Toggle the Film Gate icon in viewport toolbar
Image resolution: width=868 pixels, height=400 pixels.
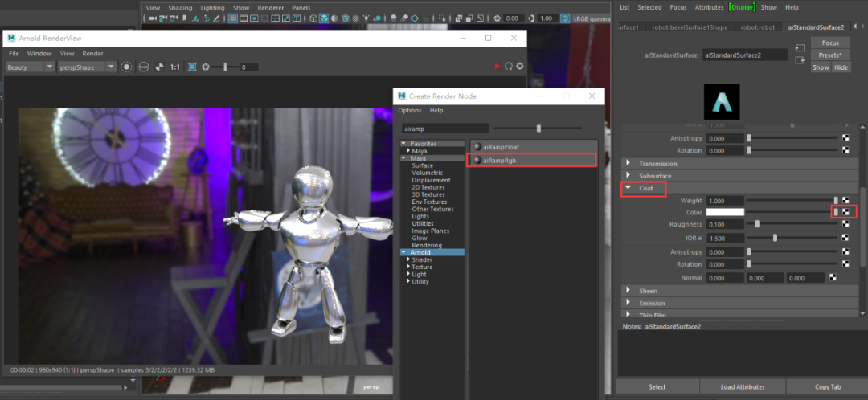pos(244,18)
